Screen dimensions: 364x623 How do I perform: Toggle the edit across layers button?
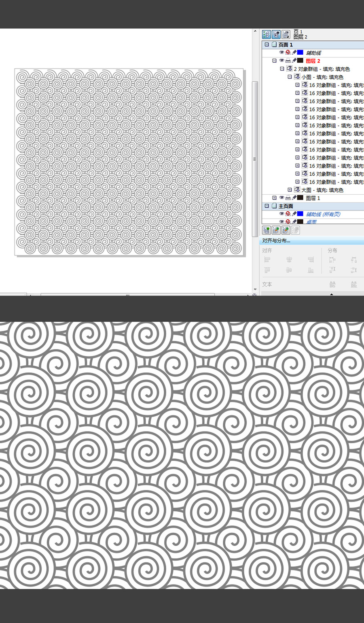(x=276, y=34)
